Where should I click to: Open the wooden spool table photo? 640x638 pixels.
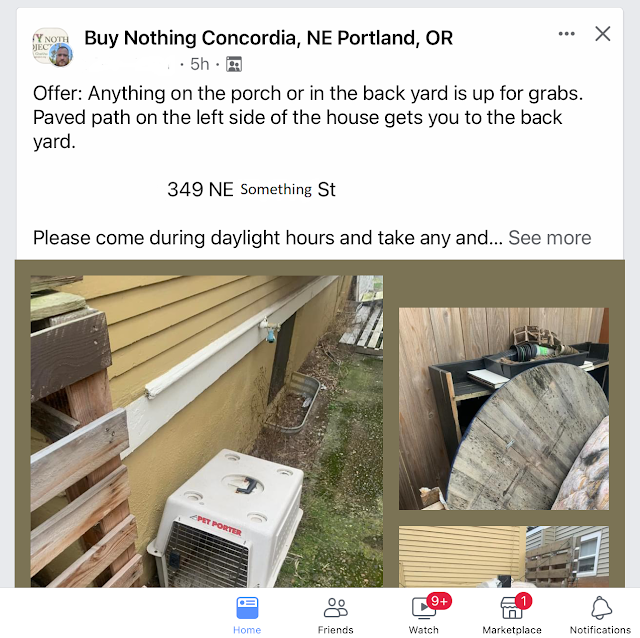tap(504, 409)
